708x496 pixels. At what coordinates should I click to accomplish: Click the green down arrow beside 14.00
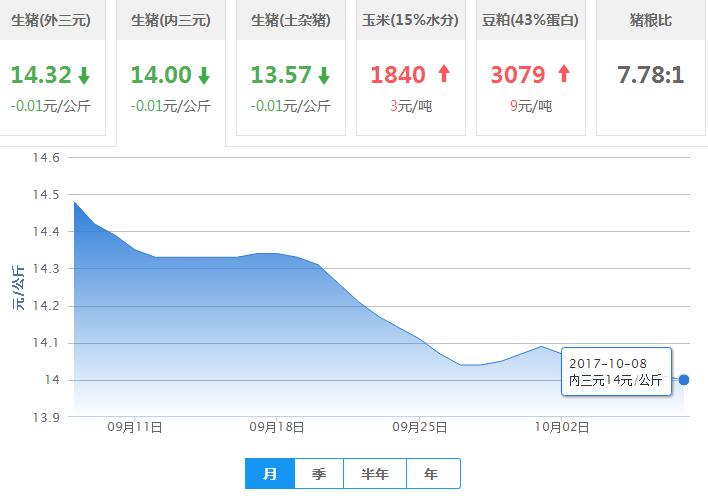click(x=204, y=75)
